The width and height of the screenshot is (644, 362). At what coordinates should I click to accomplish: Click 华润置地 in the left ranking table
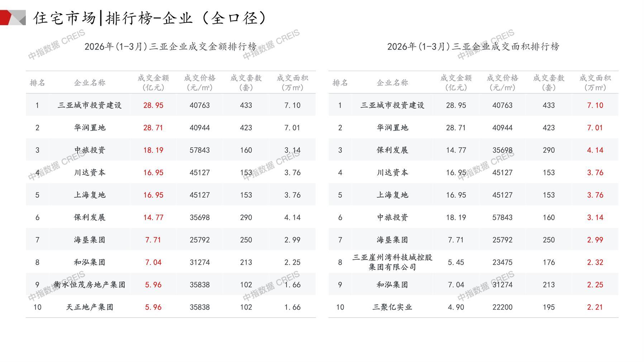pos(90,128)
